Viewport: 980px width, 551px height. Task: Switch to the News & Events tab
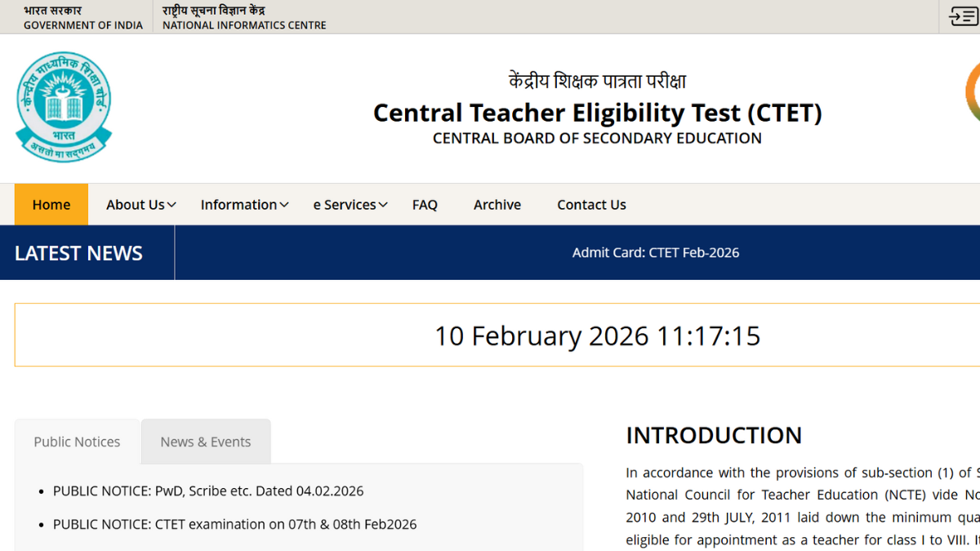[206, 442]
